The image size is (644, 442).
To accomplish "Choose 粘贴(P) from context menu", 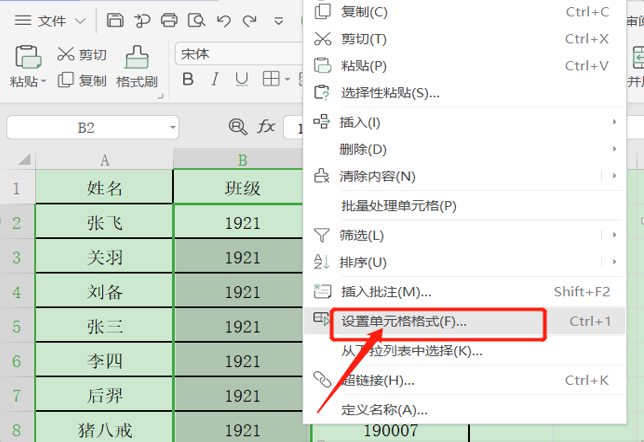I will 464,66.
